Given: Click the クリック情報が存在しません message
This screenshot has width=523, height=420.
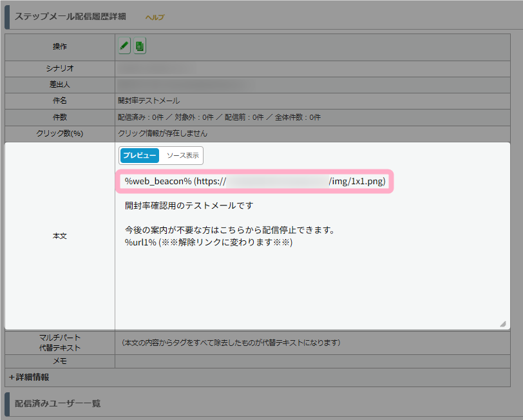Looking at the screenshot, I should tap(162, 133).
